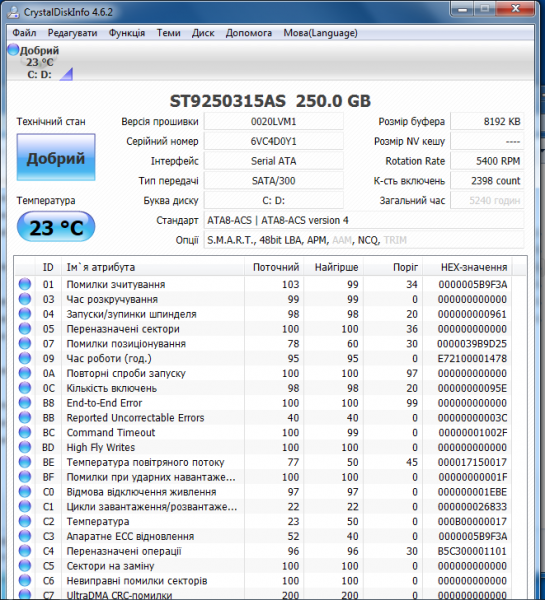Viewport: 545px width, 600px height.
Task: Click the rotation rate value 5400 RPM
Action: [x=487, y=161]
